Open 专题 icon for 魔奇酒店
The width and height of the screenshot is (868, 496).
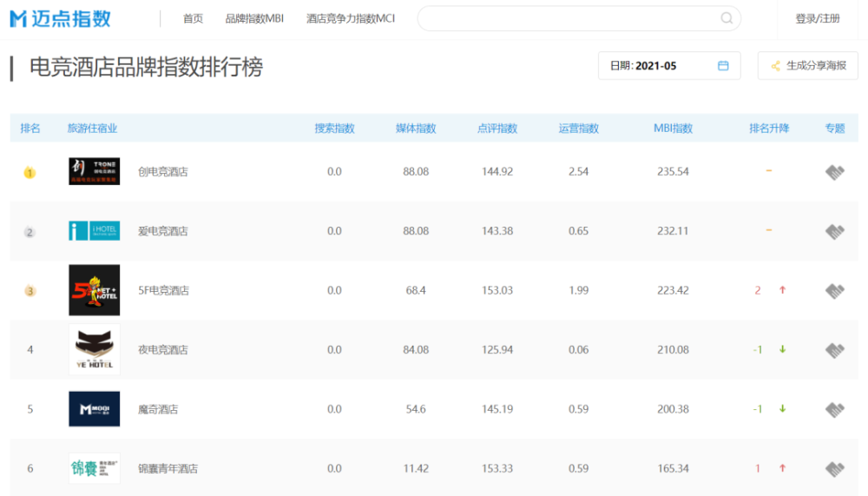coord(835,409)
